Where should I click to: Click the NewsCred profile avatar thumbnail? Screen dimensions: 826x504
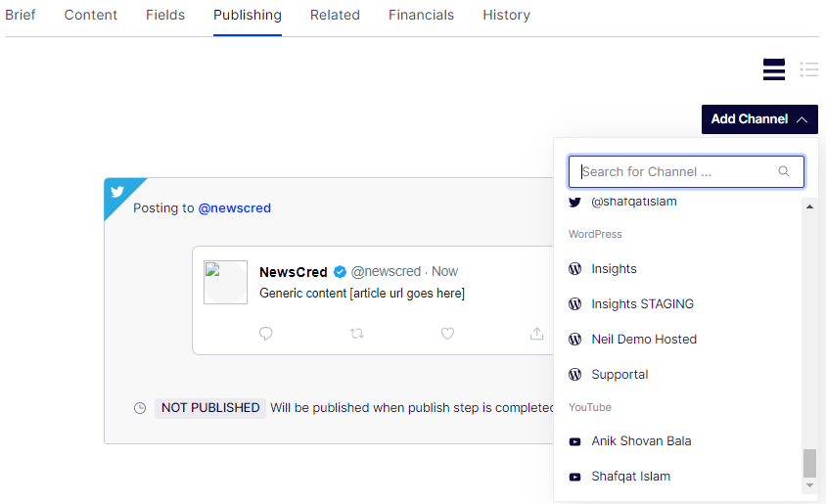225,282
